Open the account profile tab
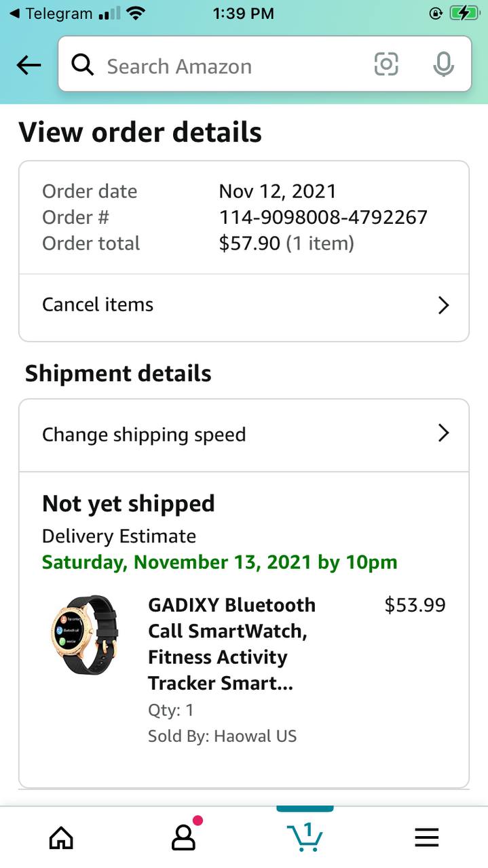The image size is (488, 868). [183, 838]
